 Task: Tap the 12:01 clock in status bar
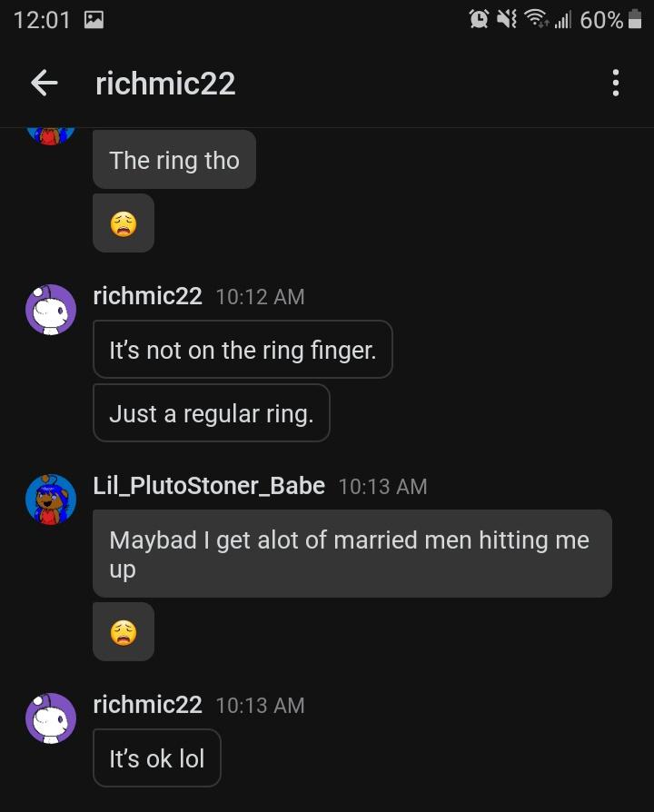point(42,19)
